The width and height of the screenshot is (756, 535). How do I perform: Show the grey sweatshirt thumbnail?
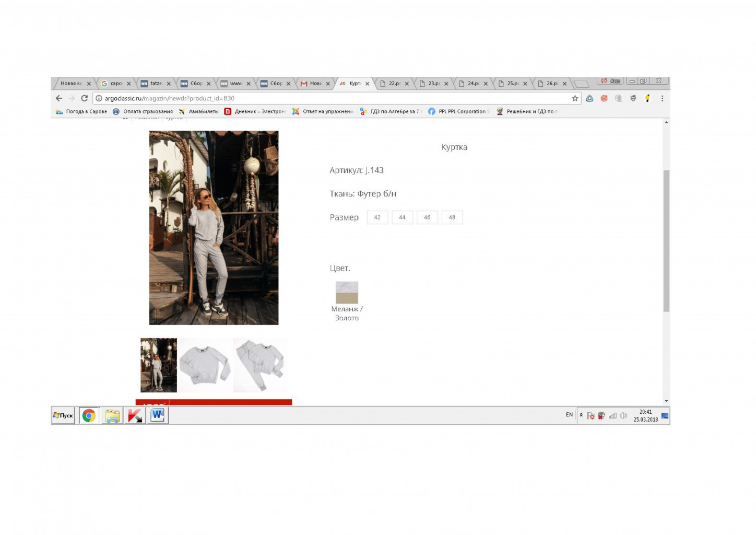(205, 365)
